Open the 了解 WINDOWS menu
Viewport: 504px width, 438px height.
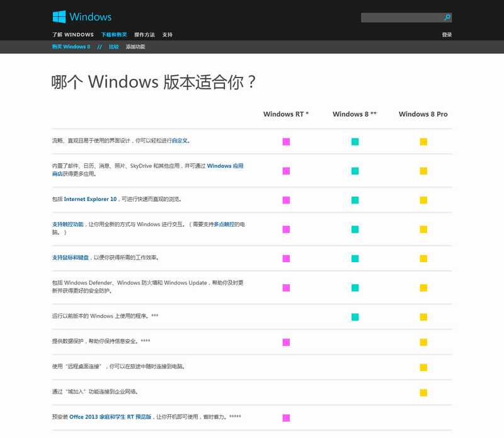pyautogui.click(x=73, y=35)
